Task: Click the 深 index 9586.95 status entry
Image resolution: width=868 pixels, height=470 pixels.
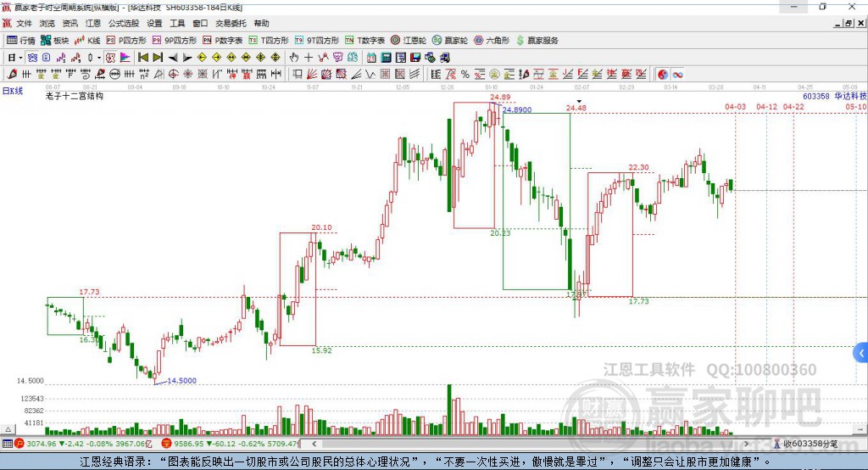Action: coord(230,444)
